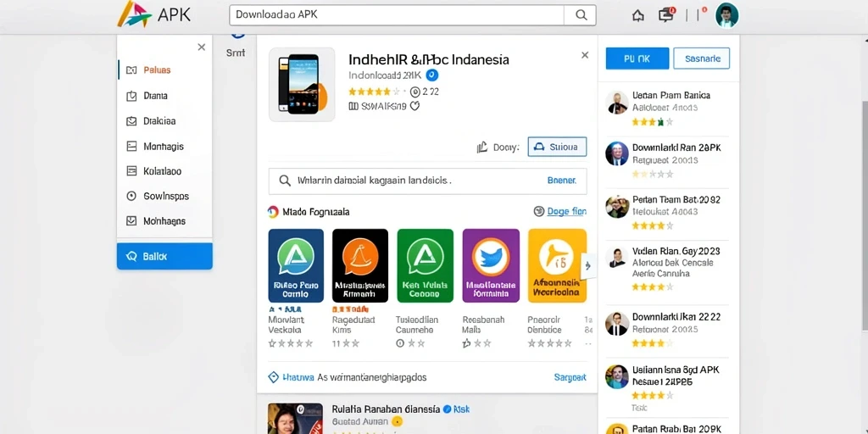
Task: Select the Monhagis sidebar item
Action: tap(164, 147)
